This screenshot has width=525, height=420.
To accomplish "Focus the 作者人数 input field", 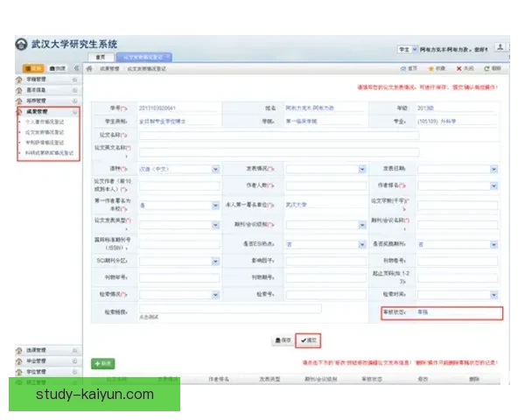I will [326, 185].
